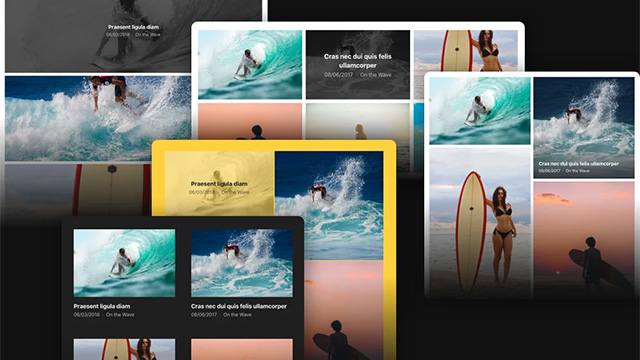The image size is (640, 360).
Task: Open large splashing surfer image in left background gallery
Action: 98,118
